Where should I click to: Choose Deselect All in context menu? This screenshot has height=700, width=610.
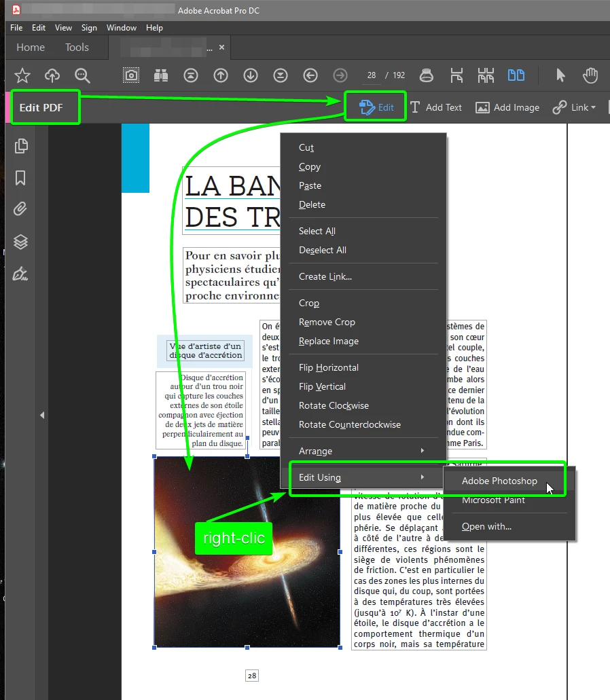363,250
